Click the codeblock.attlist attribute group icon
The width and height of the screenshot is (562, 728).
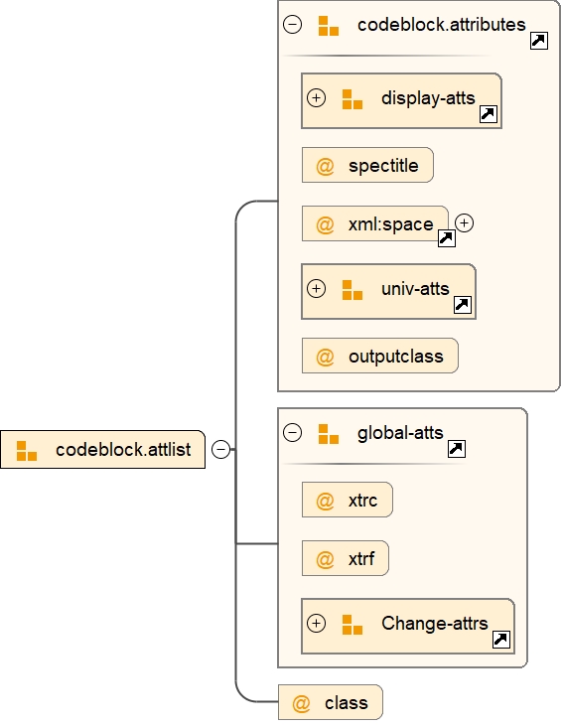27,451
